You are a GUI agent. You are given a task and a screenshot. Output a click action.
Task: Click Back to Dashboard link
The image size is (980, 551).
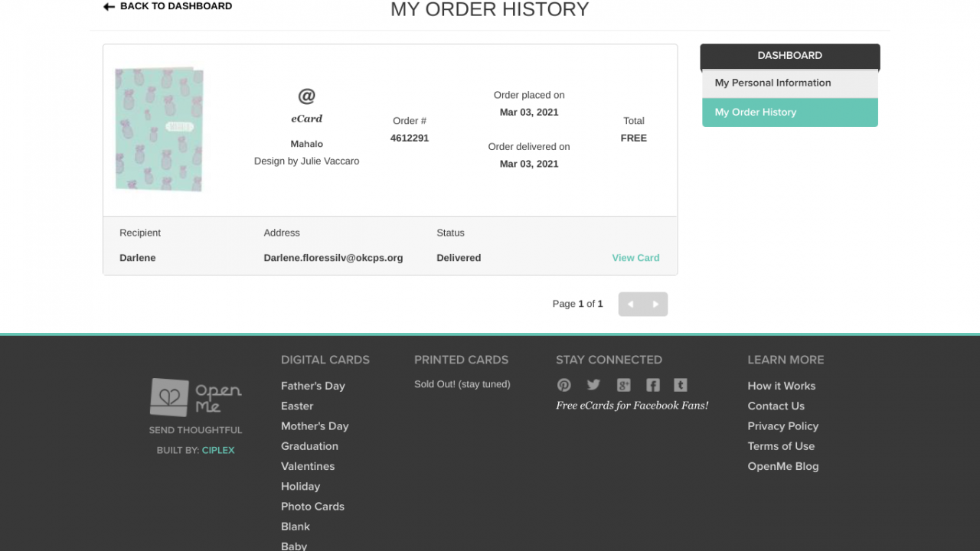168,6
